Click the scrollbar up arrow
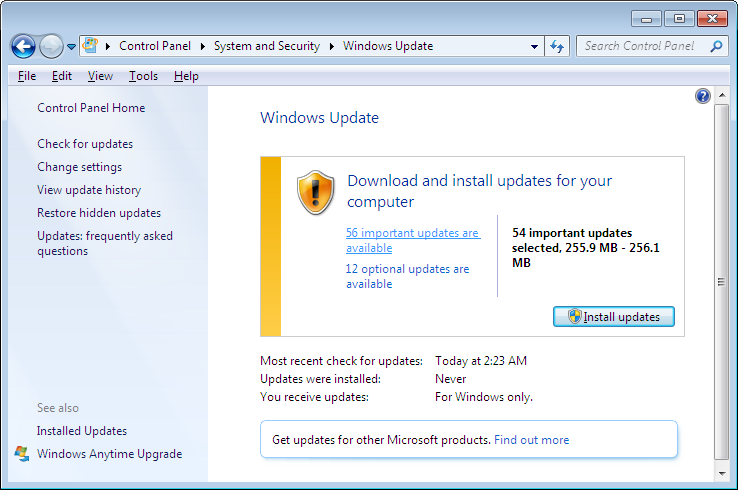 tap(722, 96)
